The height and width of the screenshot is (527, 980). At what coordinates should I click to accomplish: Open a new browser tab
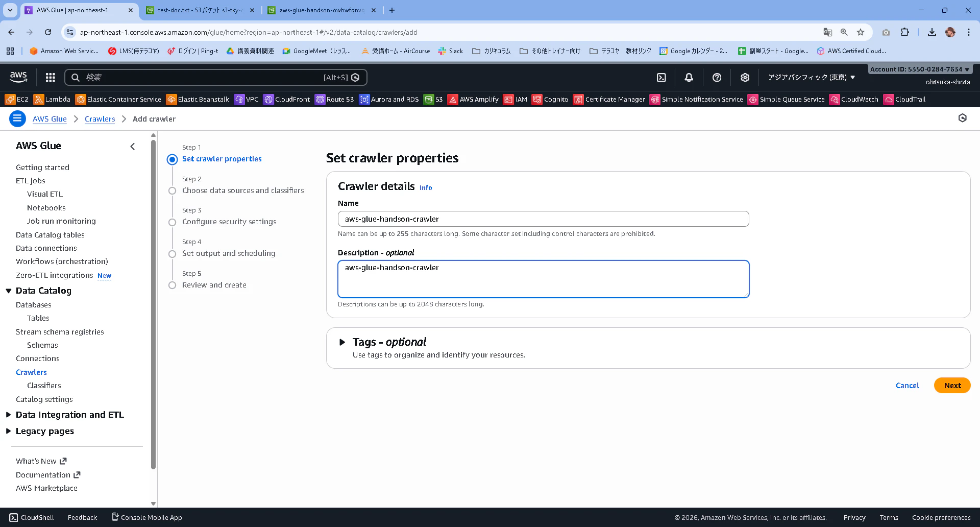click(392, 10)
